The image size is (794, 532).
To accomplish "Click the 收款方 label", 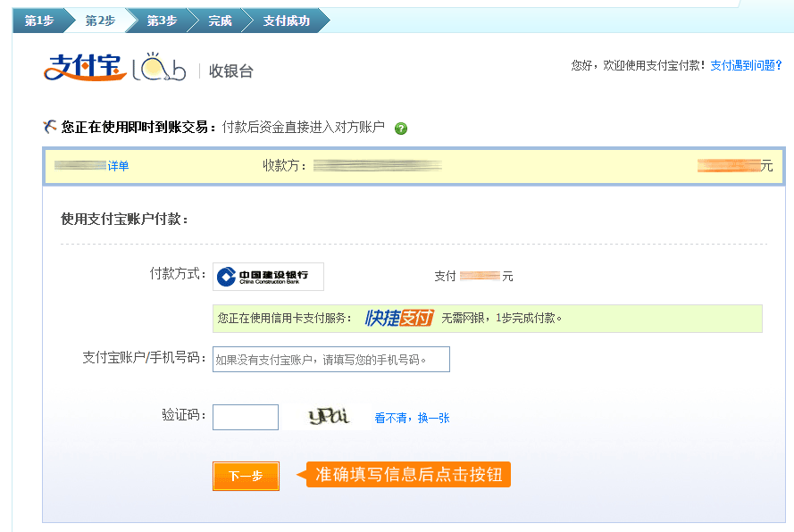I will [285, 165].
